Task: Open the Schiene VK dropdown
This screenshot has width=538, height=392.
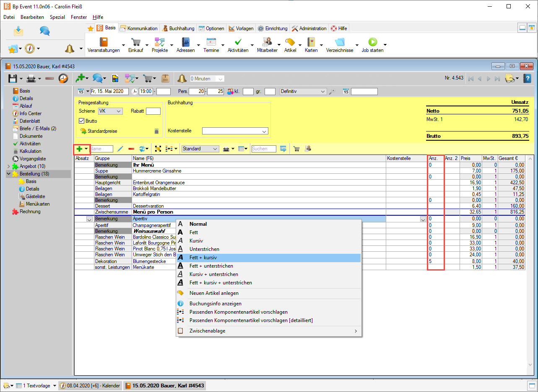Action: tap(119, 111)
